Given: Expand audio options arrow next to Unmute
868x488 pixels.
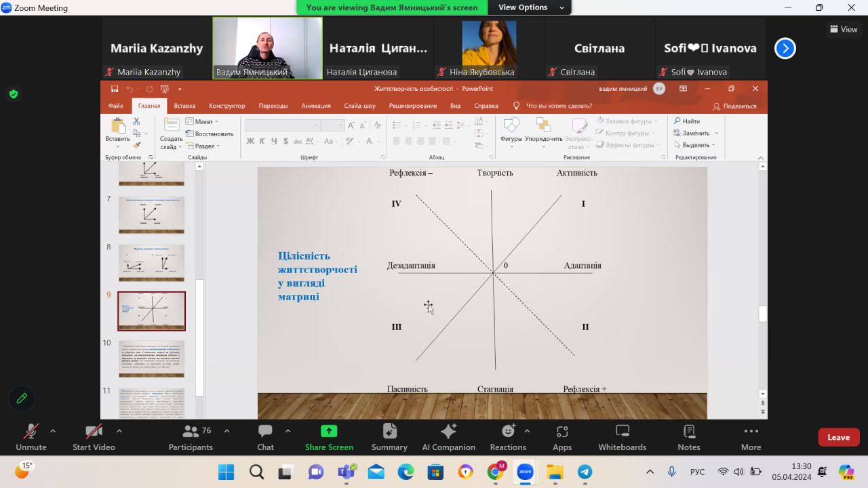Looking at the screenshot, I should [53, 430].
